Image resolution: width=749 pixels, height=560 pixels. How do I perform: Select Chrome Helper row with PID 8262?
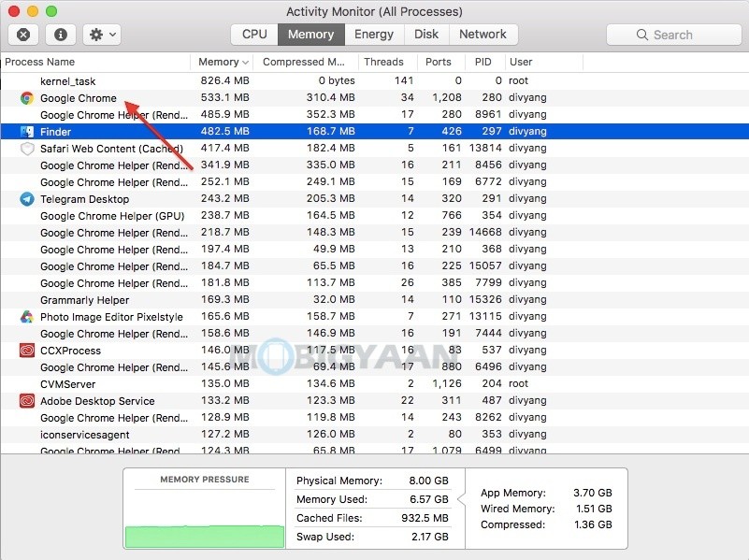(x=374, y=418)
